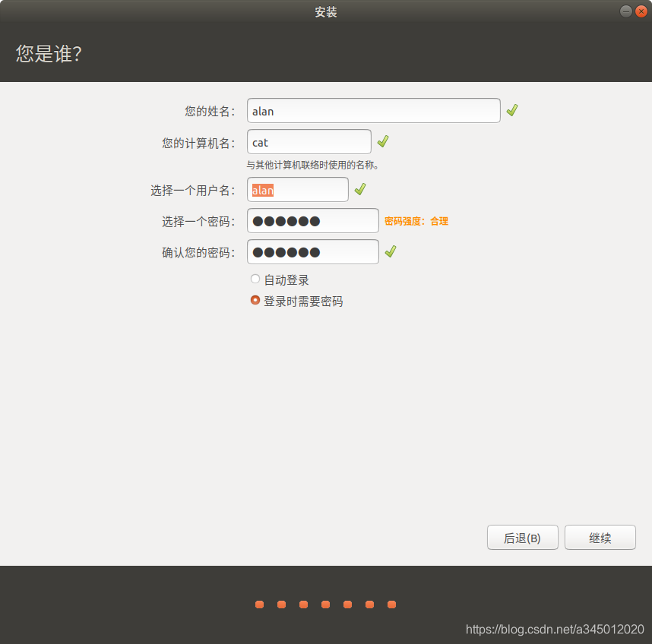Edit the 您的计算机名 field containing cat
The width and height of the screenshot is (652, 644).
[309, 142]
